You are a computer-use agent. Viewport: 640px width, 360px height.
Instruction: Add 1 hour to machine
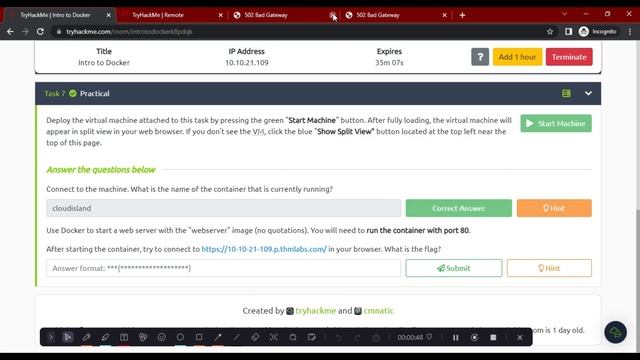click(x=517, y=57)
